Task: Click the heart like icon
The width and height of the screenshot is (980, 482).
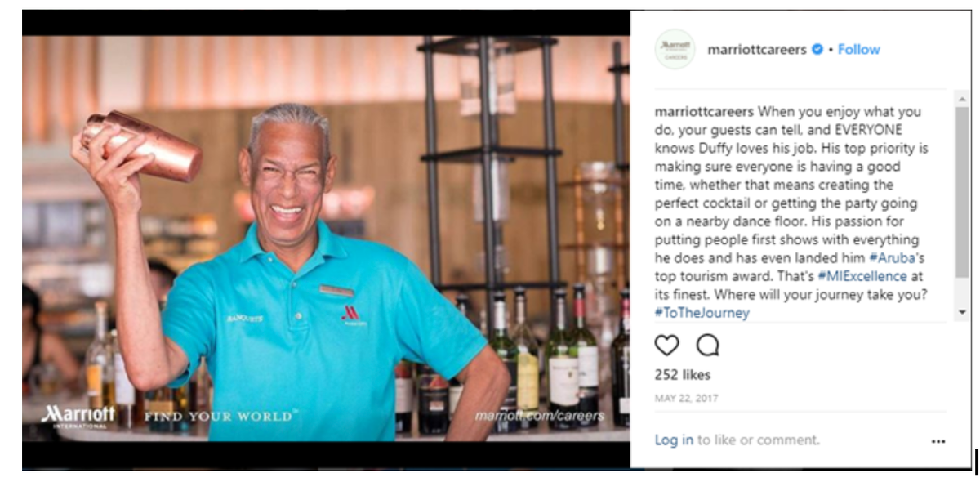Action: click(667, 346)
